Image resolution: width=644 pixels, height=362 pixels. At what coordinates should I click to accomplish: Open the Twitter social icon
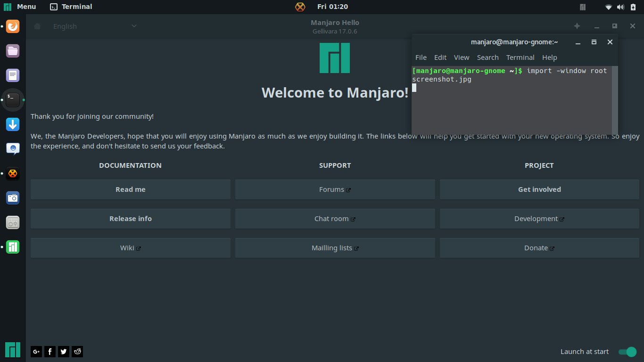pos(64,351)
